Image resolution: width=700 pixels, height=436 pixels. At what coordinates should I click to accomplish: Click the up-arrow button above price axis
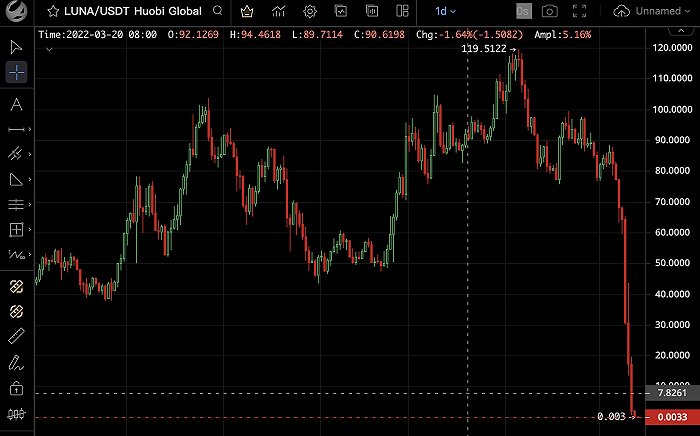tap(681, 31)
